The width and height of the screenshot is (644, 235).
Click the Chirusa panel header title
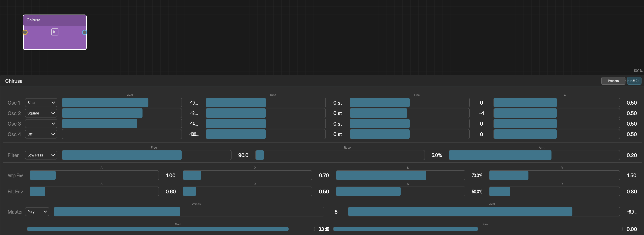(x=14, y=81)
